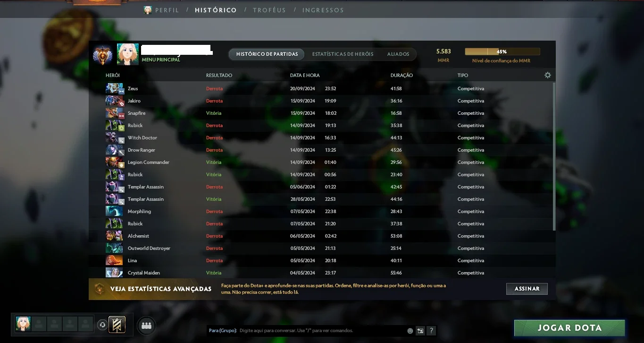The image size is (644, 343).
Task: Open the chat emoticon picker
Action: pyautogui.click(x=410, y=331)
